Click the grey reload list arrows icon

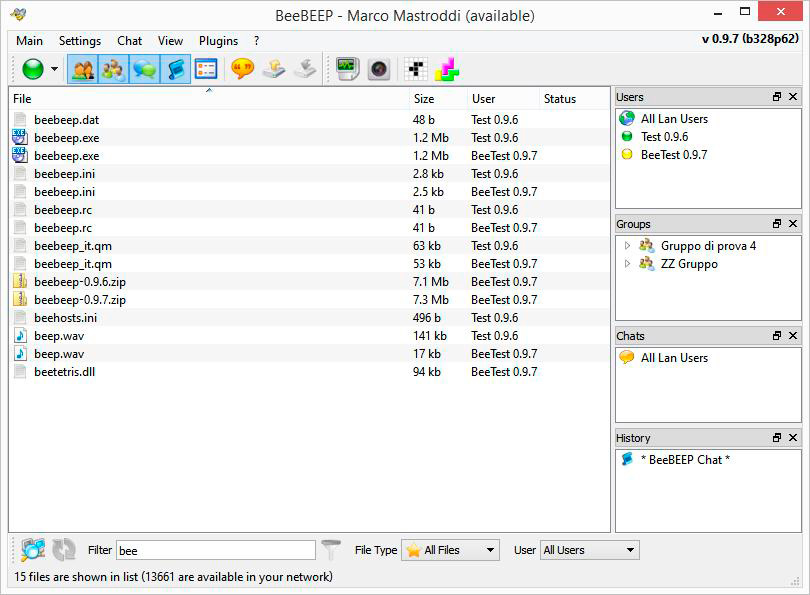pyautogui.click(x=64, y=550)
